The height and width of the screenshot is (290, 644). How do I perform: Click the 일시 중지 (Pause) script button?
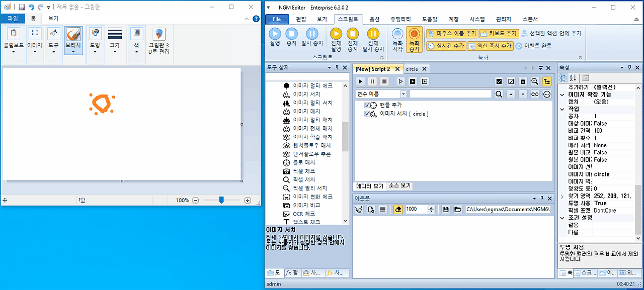(312, 37)
